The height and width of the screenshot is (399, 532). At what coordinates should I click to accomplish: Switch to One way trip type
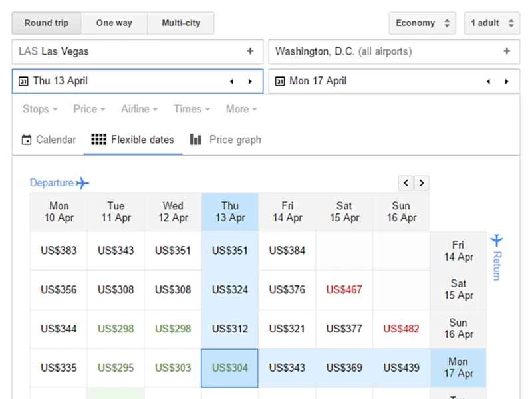114,23
